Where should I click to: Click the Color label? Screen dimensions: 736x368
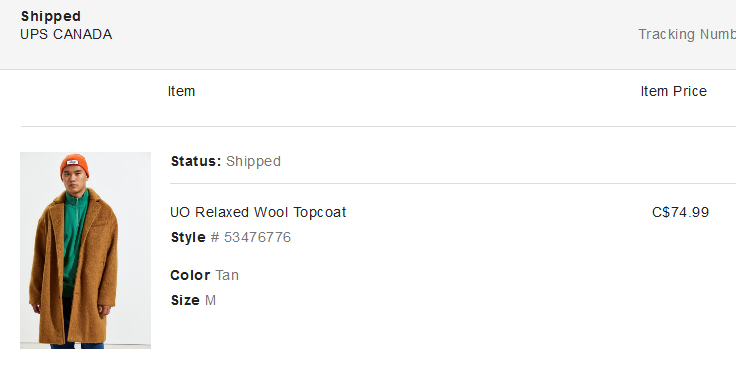point(190,275)
